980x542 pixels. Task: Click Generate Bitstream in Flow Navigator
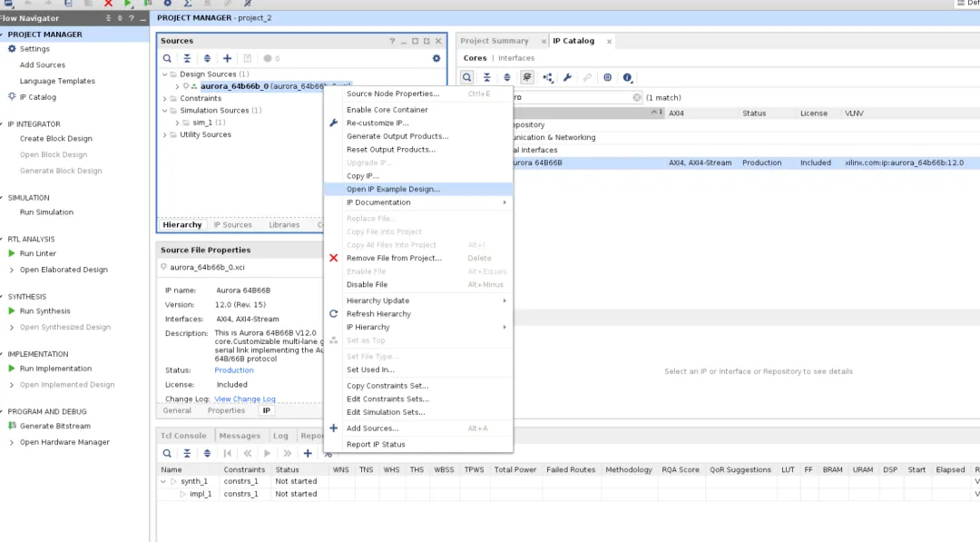pyautogui.click(x=54, y=426)
